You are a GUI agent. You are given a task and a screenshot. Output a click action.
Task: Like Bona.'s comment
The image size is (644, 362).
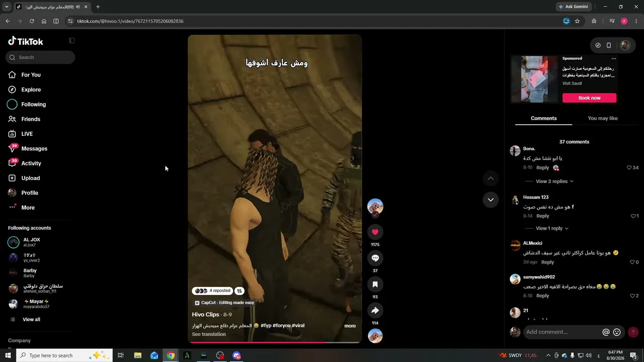pyautogui.click(x=629, y=168)
